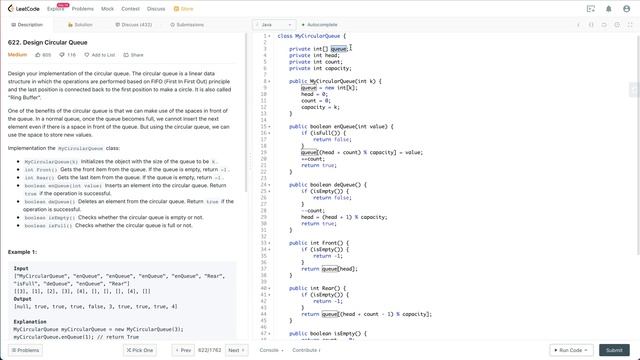Go to the Next problem
This screenshot has height=360, width=640.
pyautogui.click(x=236, y=350)
